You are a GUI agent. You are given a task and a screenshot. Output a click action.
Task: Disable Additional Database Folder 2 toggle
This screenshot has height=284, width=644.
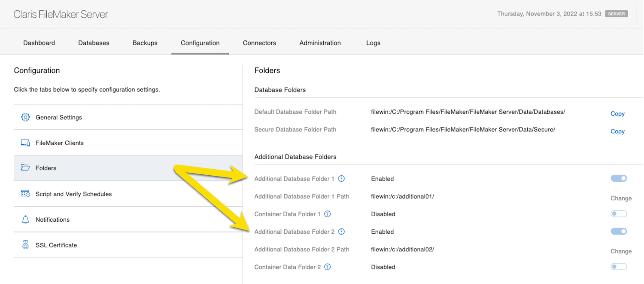pyautogui.click(x=619, y=231)
